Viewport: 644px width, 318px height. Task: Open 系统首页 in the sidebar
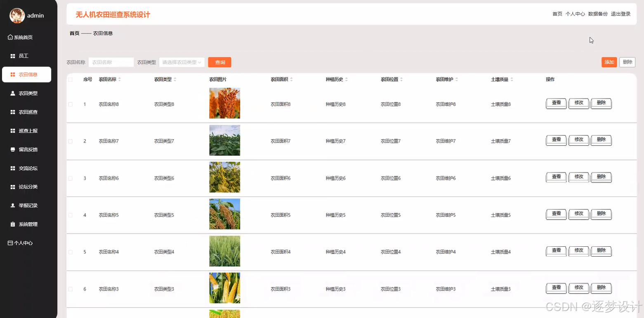pyautogui.click(x=23, y=37)
